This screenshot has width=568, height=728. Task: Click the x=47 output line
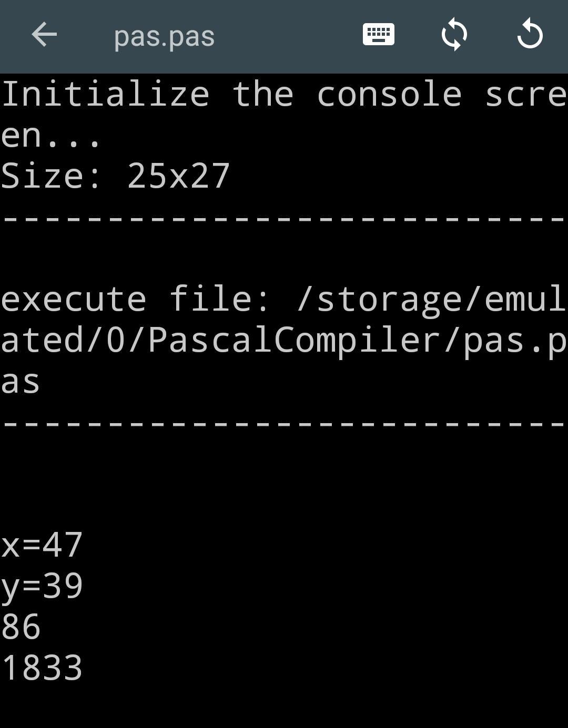pyautogui.click(x=42, y=545)
